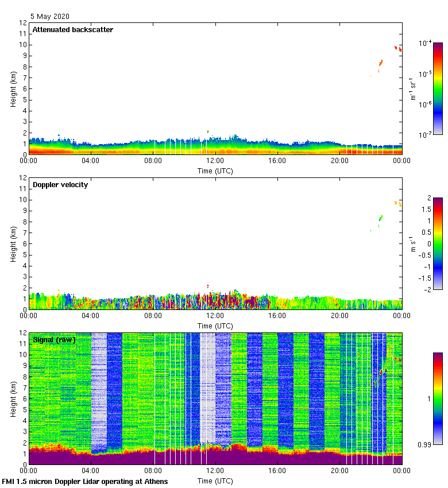Click the Doppler velocity color scale bar
448x488 pixels.
click(x=438, y=243)
